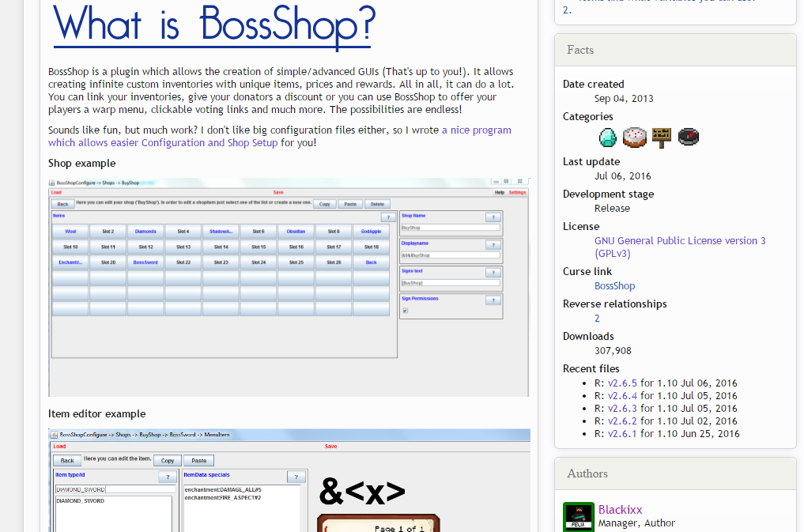804x532 pixels.
Task: Select the Diamonds shop item slot
Action: [x=145, y=232]
